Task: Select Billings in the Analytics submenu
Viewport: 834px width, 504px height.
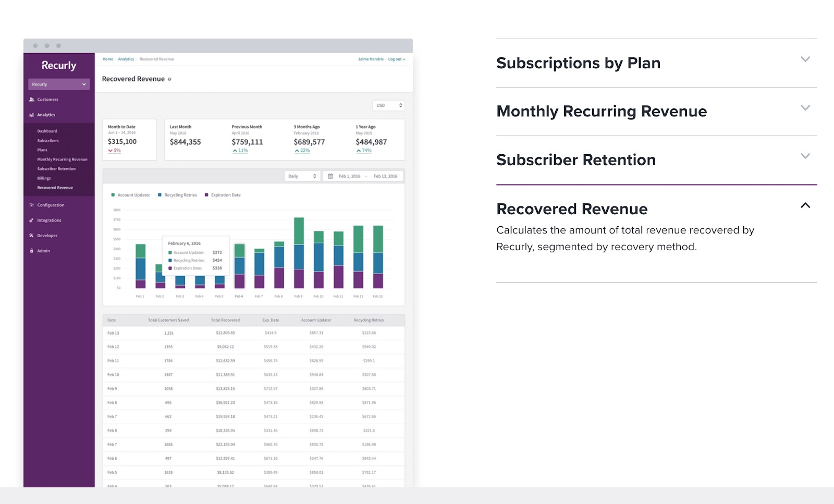Action: tap(44, 178)
